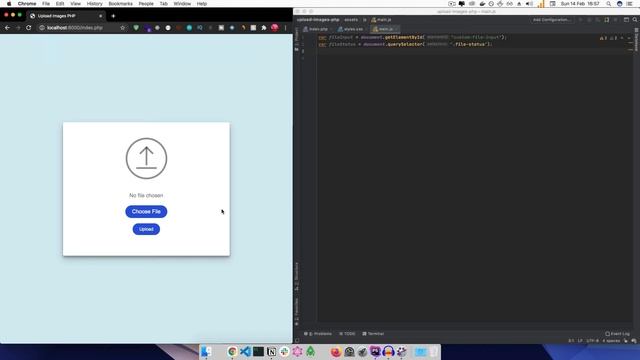The height and width of the screenshot is (360, 640).
Task: Open the Chrome extensions puzzle icon
Action: (x=264, y=28)
